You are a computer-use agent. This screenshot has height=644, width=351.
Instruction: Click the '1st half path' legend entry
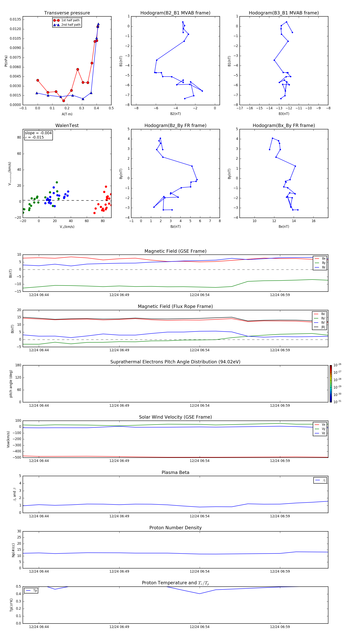coord(67,20)
